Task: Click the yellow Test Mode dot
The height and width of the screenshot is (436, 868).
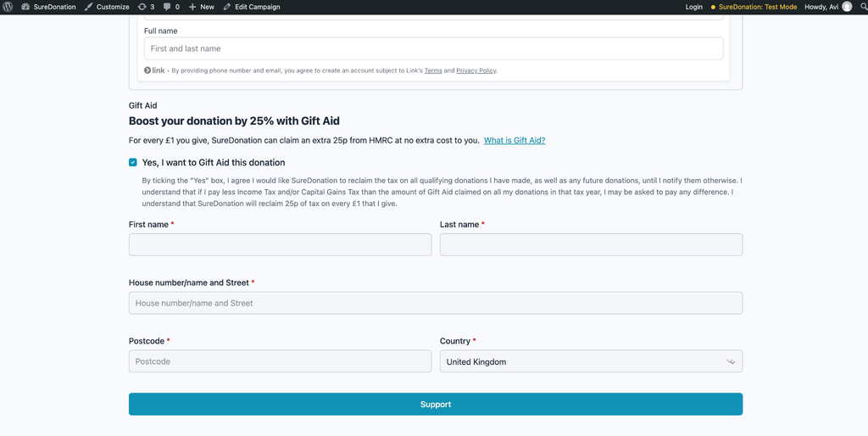Action: (x=714, y=7)
